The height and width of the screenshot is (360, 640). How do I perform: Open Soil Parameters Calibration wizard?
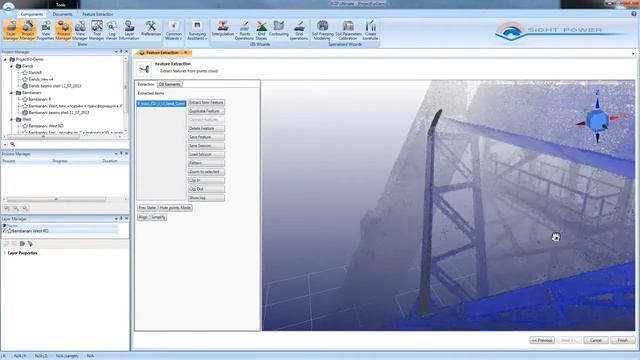click(348, 30)
